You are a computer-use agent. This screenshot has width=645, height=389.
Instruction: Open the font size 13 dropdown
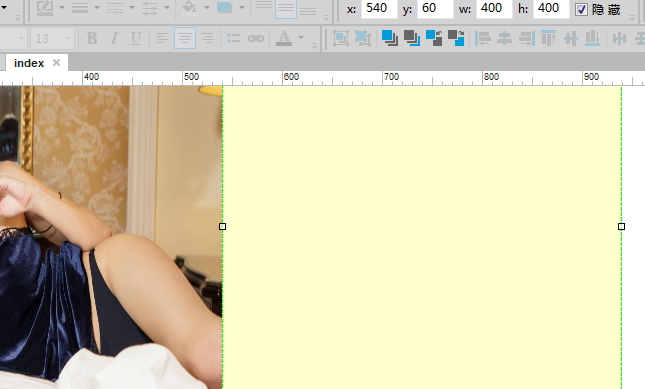pyautogui.click(x=68, y=39)
